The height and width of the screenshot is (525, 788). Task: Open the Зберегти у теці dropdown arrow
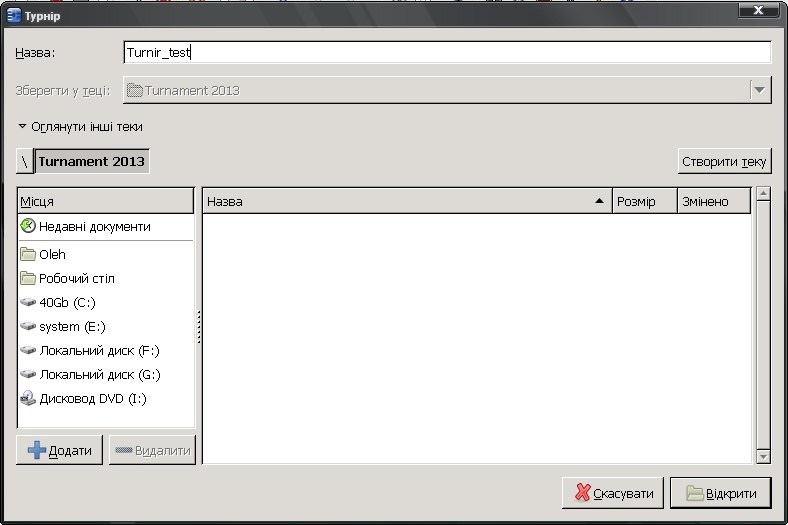point(761,90)
